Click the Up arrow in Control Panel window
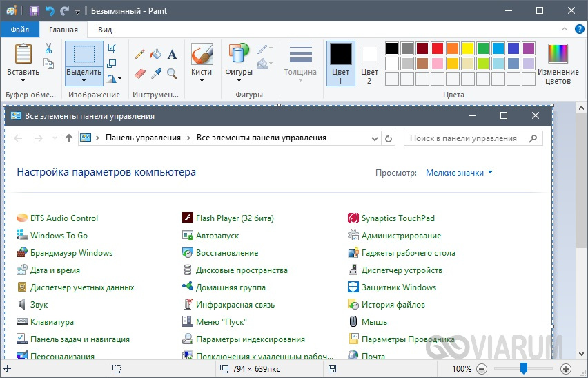 (x=68, y=138)
